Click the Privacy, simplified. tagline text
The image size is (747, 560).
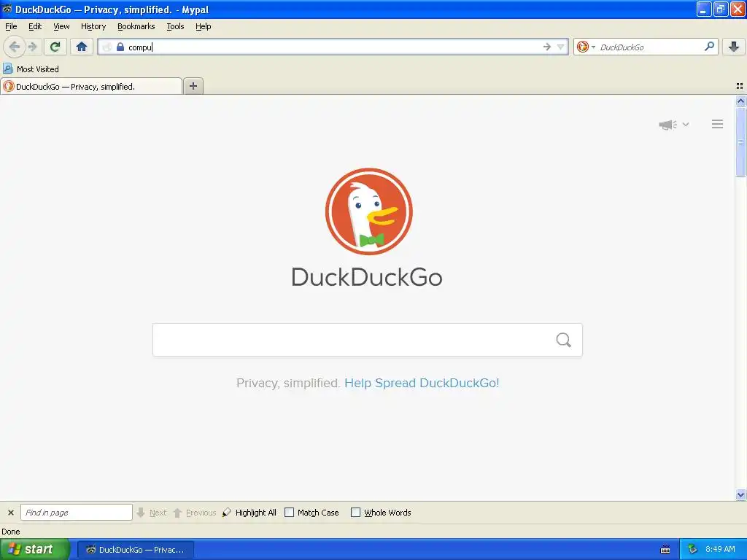[x=287, y=384]
